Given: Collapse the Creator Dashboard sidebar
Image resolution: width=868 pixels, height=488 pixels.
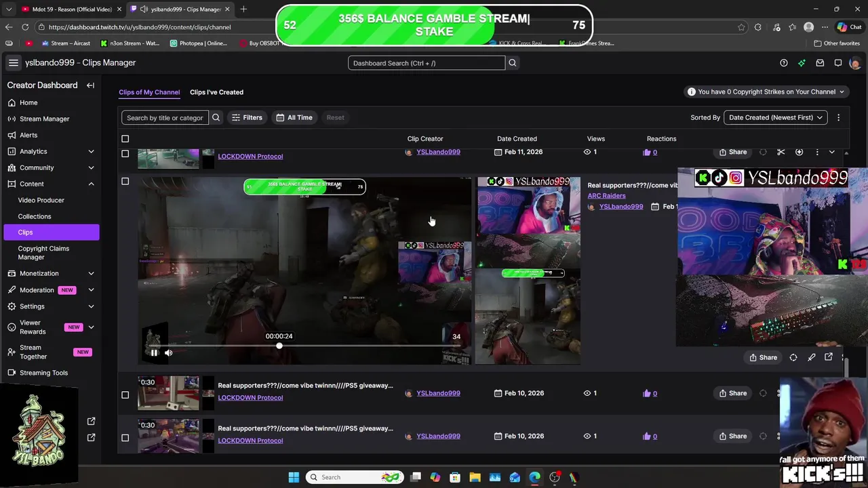Looking at the screenshot, I should click(90, 85).
